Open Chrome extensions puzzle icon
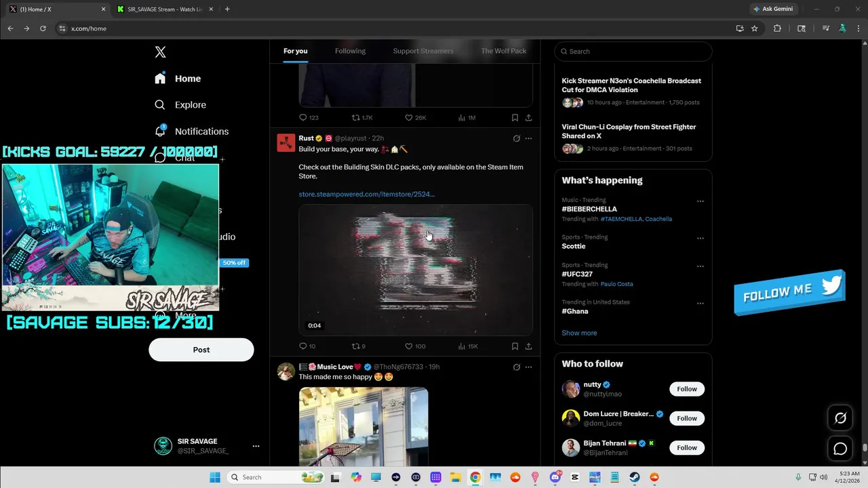 click(777, 28)
